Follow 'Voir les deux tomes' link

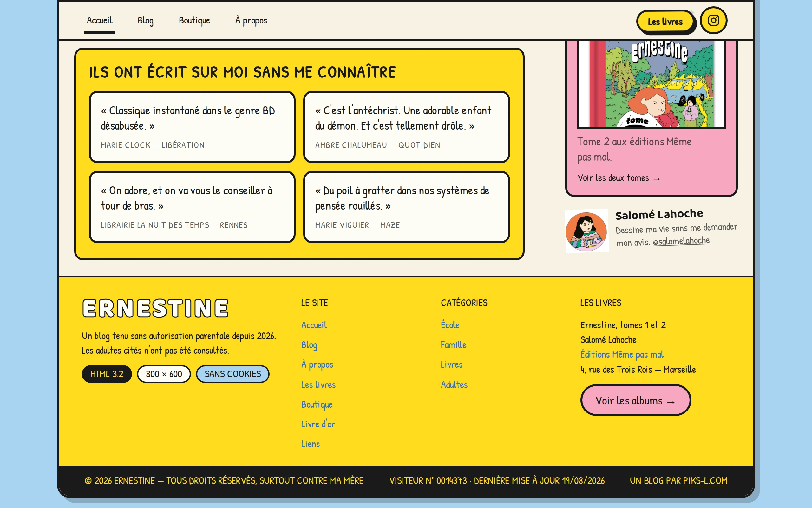[619, 178]
